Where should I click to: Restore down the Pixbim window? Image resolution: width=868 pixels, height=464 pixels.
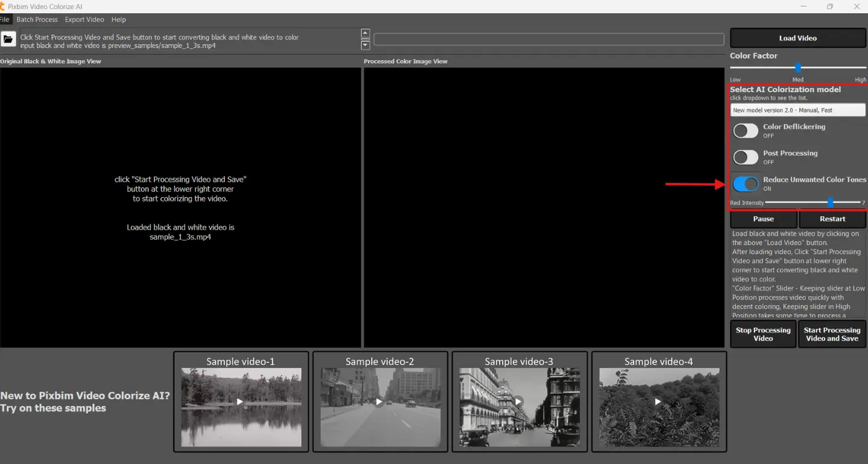[x=830, y=7]
